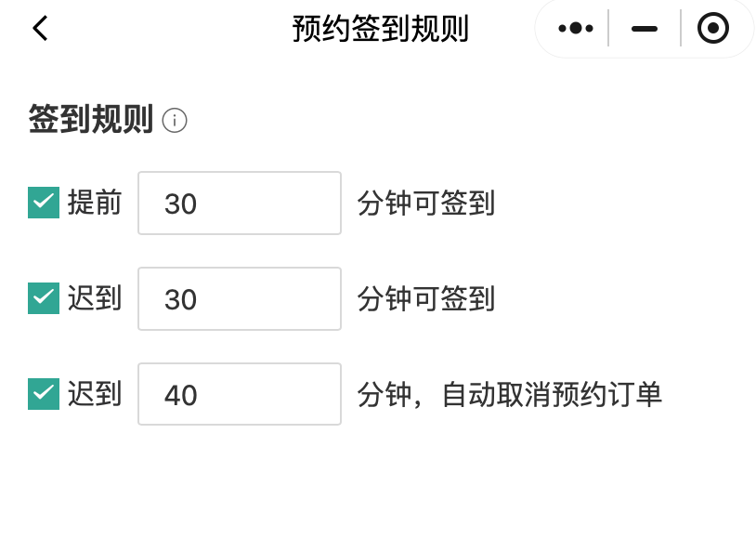The width and height of the screenshot is (756, 552).
Task: Minimize the mini program with the dash icon
Action: 645,29
